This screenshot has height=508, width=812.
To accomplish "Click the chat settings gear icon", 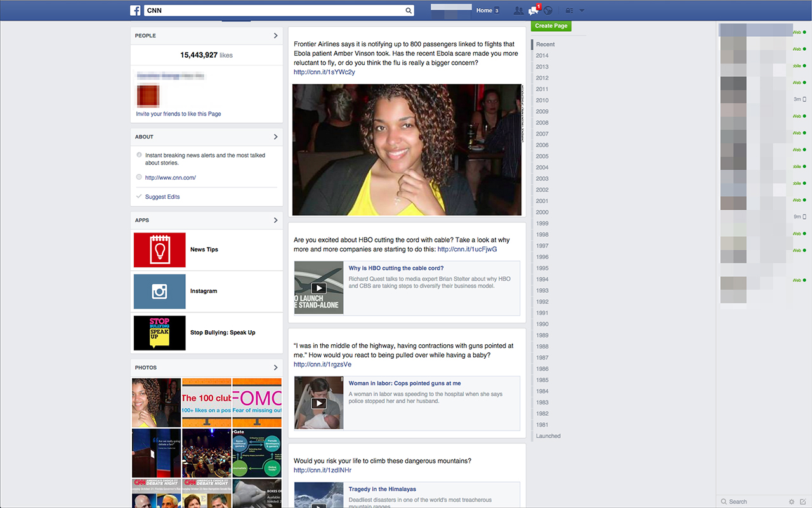I will [x=791, y=502].
